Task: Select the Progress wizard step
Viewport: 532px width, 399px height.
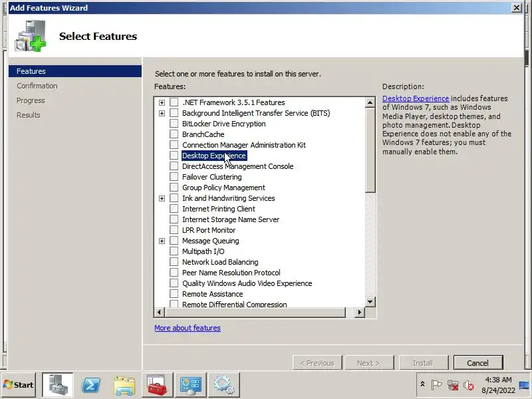Action: point(31,100)
